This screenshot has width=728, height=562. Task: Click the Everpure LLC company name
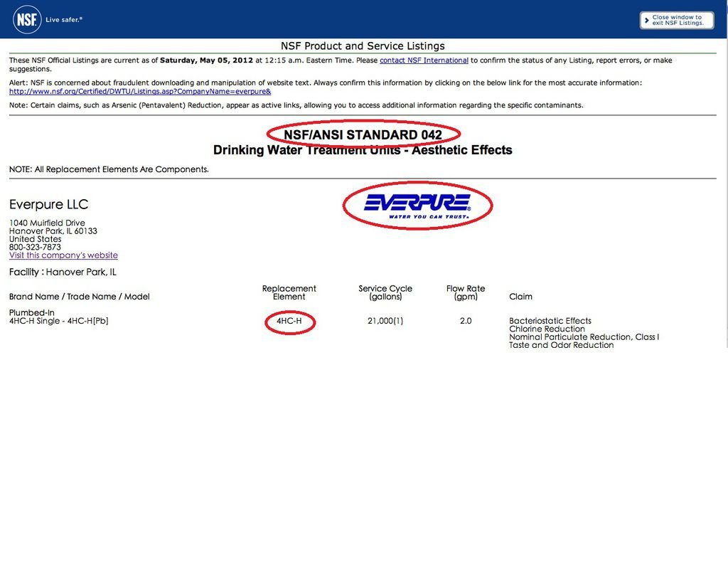point(49,204)
